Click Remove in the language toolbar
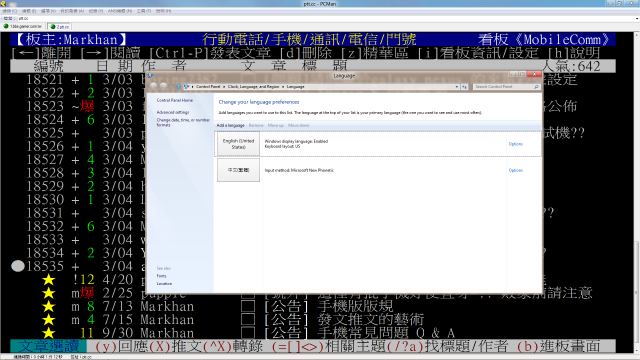640x360 pixels. [x=256, y=125]
